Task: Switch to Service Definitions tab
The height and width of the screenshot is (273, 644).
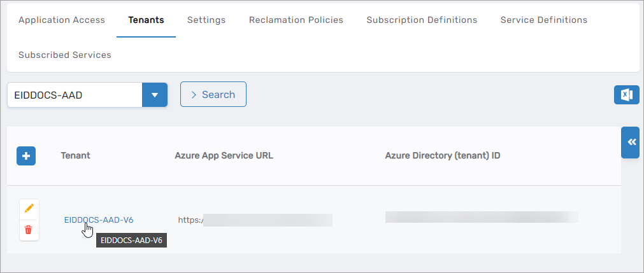Action: tap(544, 20)
